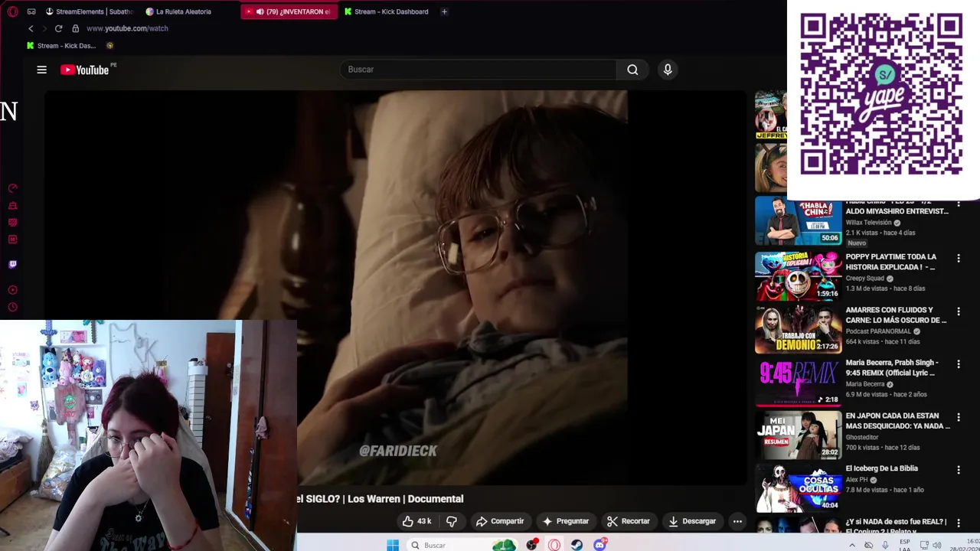
Task: Open GX Control speedometer in sidebar
Action: (12, 188)
